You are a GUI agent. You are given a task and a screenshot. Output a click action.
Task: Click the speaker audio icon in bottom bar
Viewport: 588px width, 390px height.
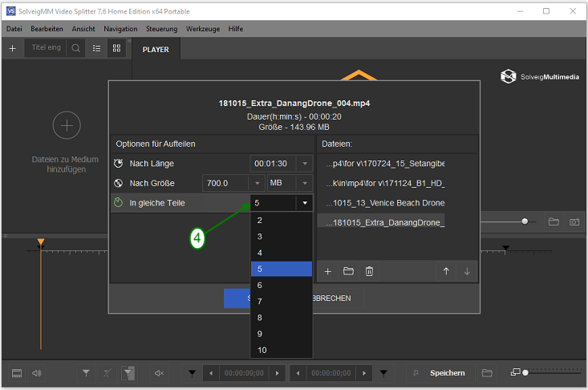tap(37, 373)
